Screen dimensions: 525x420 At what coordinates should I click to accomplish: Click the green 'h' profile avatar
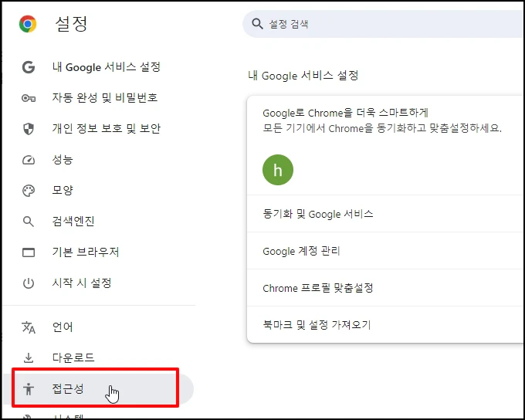278,170
